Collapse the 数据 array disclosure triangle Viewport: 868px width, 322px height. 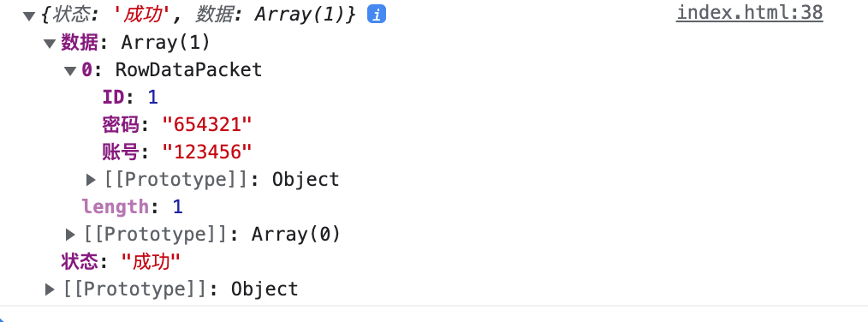50,43
